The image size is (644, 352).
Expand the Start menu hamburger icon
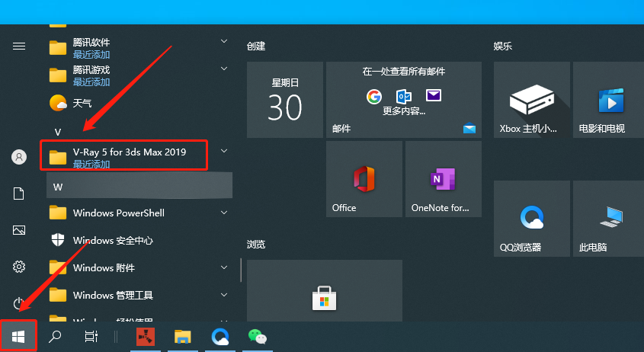coord(19,46)
